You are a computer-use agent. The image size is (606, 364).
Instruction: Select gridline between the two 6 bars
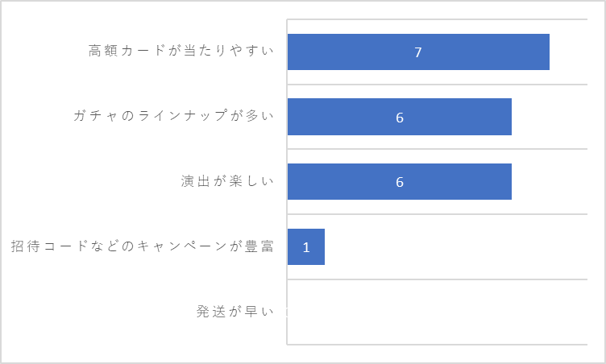pos(438,149)
